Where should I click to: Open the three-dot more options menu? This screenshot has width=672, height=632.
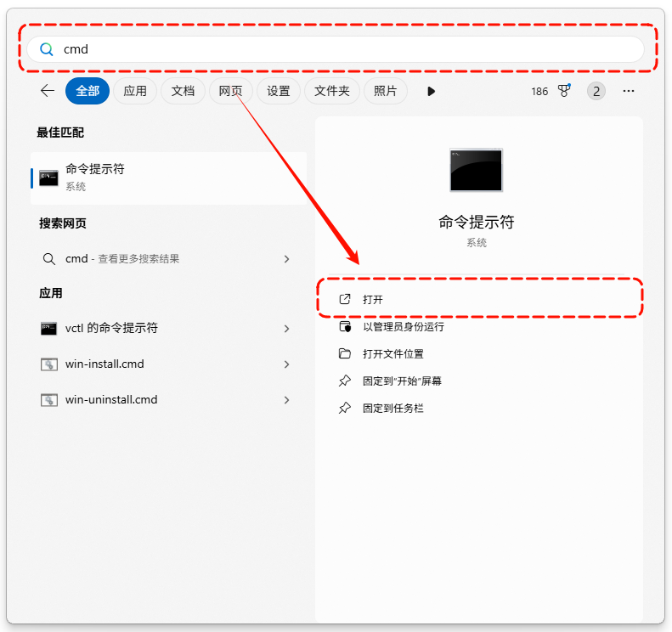click(629, 91)
